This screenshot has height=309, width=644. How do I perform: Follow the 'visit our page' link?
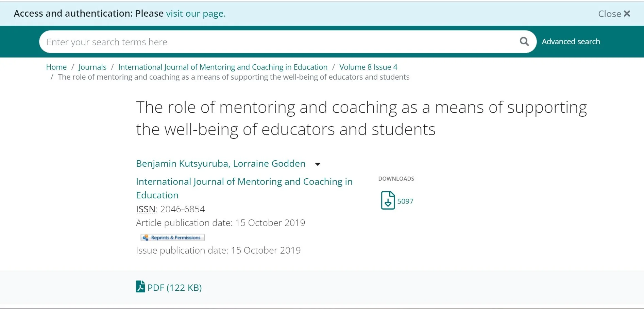pos(196,14)
